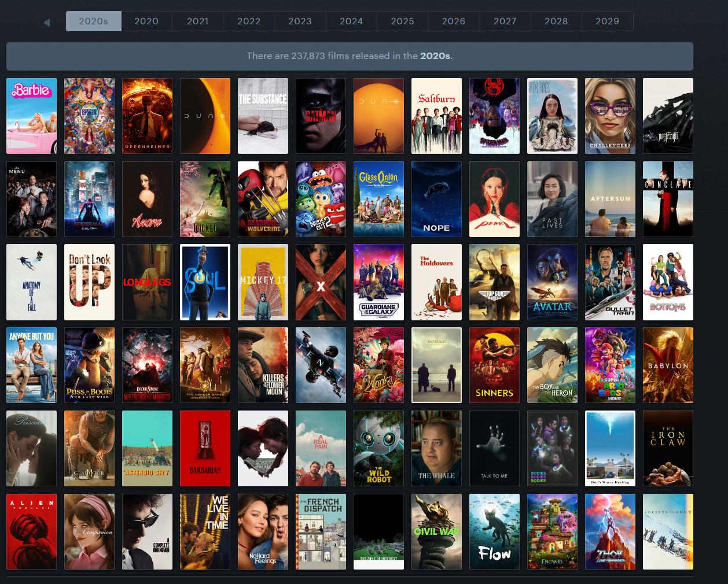Select the Nosferatu poster
This screenshot has height=584, width=728.
coord(668,116)
